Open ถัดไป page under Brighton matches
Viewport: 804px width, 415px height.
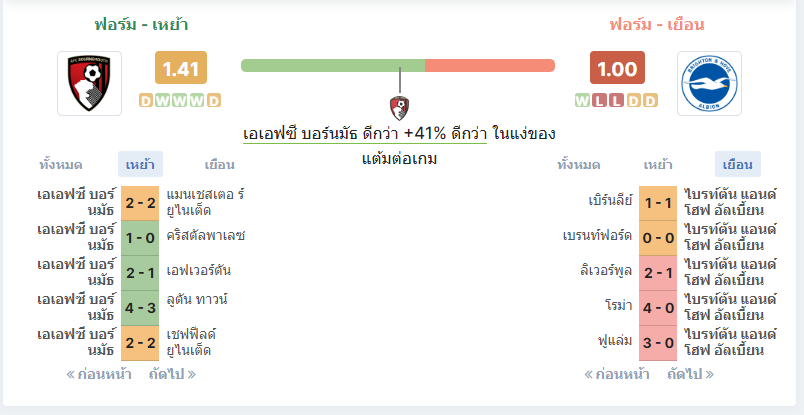(690, 374)
